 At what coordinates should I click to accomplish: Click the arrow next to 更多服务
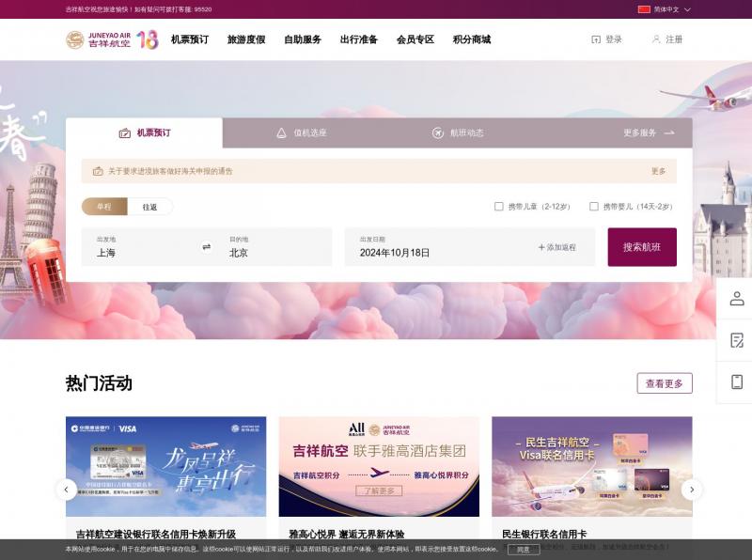coord(669,132)
